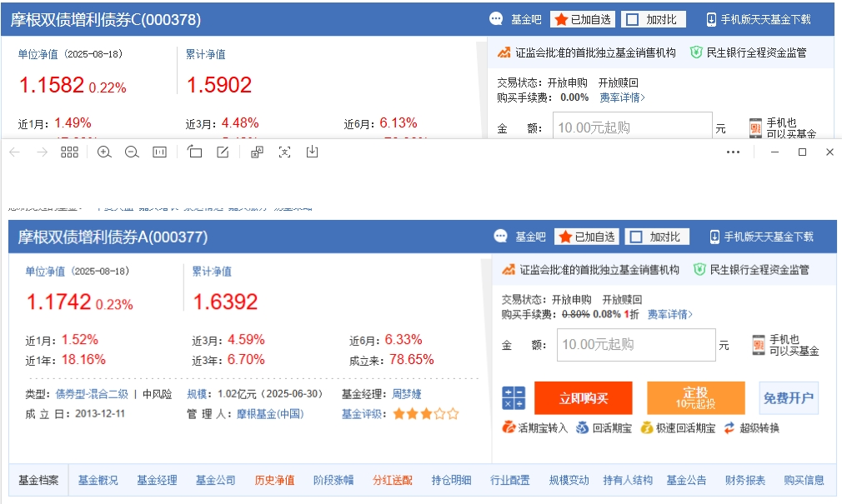This screenshot has height=504, width=842.
Task: Rotate the image using the rotate icon
Action: point(194,152)
